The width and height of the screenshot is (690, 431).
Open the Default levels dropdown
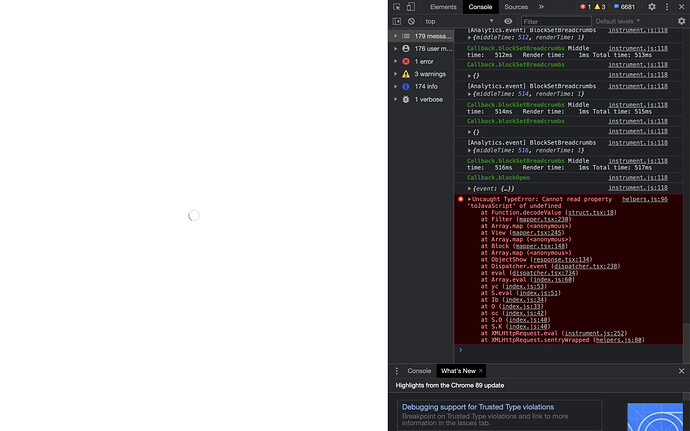(x=617, y=21)
